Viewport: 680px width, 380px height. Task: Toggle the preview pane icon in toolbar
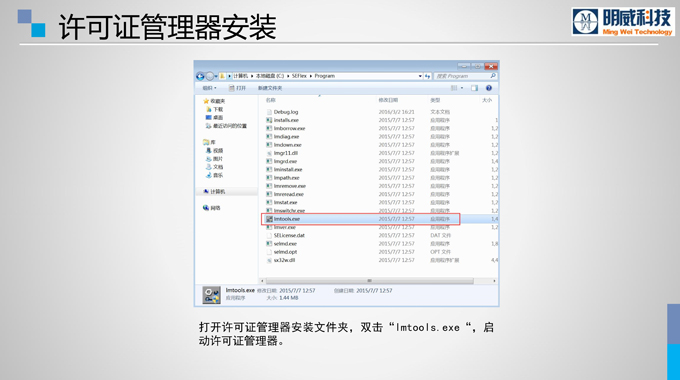474,88
